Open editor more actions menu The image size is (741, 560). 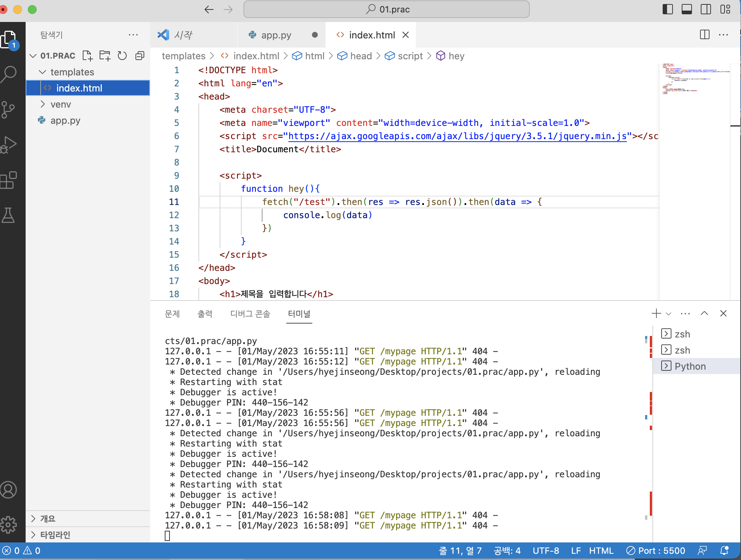coord(723,35)
